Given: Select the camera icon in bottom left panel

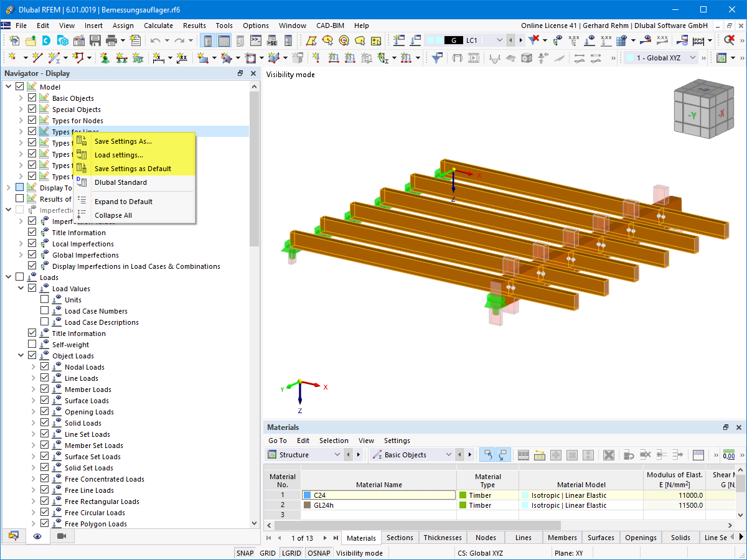Looking at the screenshot, I should [x=62, y=536].
